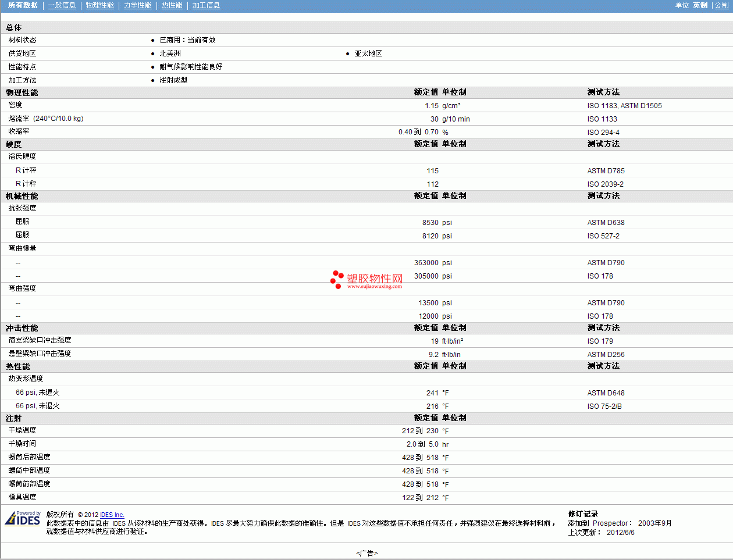Viewport: 733px width, 560px height.
Task: Click ISO 294-4 test method
Action: [x=603, y=133]
